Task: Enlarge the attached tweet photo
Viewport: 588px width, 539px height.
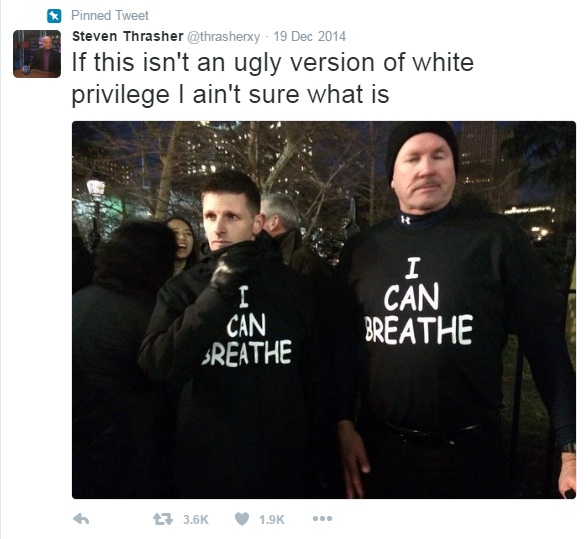Action: pos(324,310)
